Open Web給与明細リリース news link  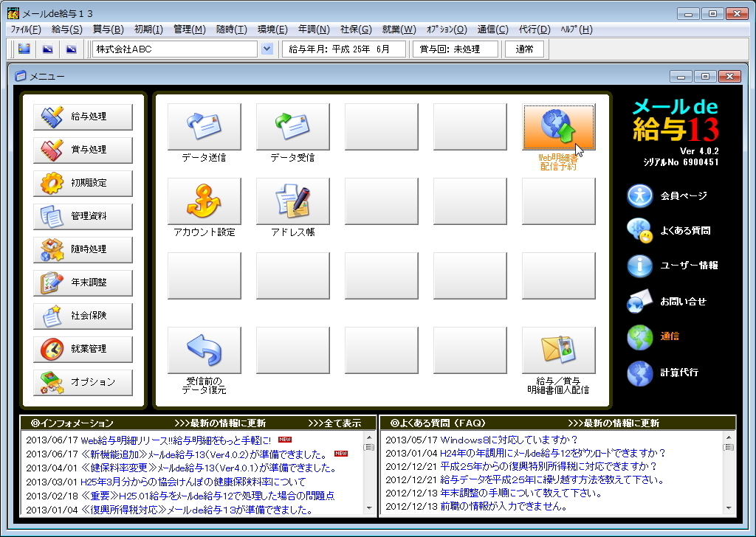[x=176, y=440]
